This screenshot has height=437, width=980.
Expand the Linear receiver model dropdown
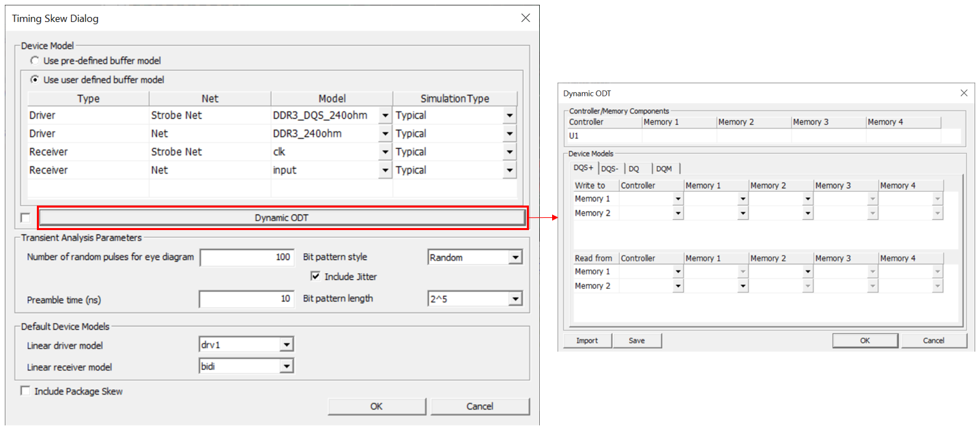tap(287, 367)
